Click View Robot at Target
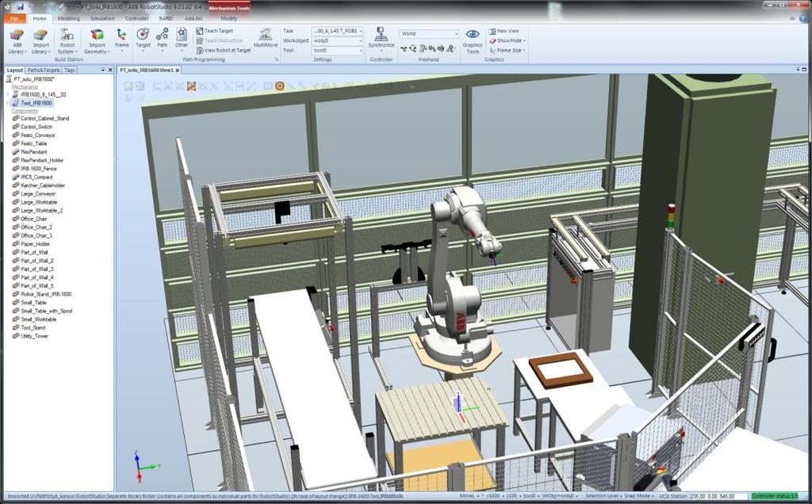Image resolution: width=812 pixels, height=504 pixels. point(223,50)
